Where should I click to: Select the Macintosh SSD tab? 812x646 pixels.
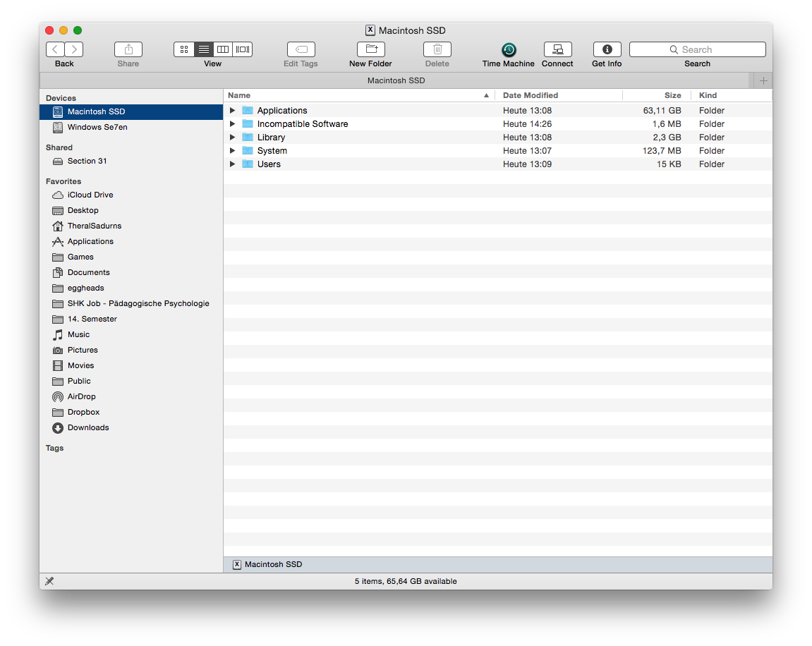pos(396,80)
